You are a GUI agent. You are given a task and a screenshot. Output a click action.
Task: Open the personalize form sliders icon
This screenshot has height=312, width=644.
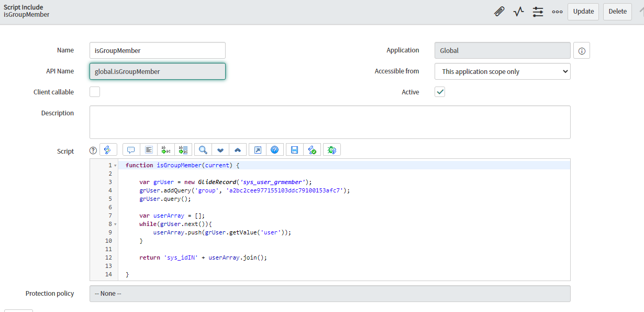click(538, 12)
